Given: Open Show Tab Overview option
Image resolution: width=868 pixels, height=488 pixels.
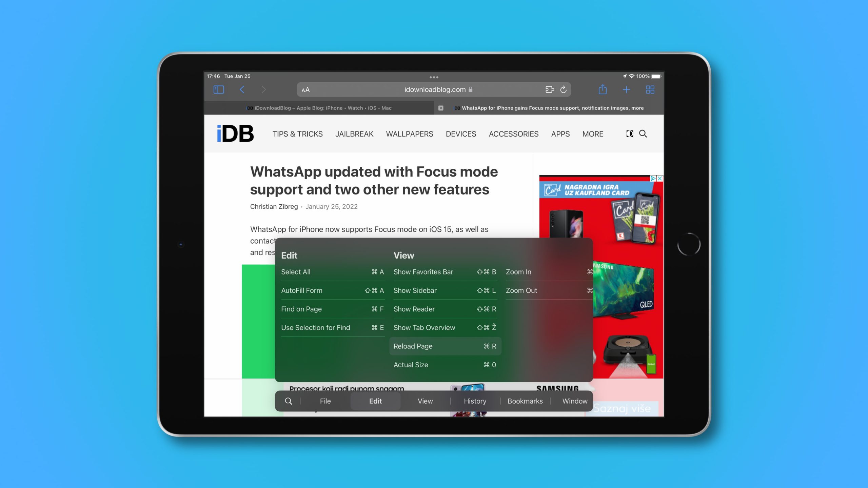Looking at the screenshot, I should pyautogui.click(x=424, y=327).
